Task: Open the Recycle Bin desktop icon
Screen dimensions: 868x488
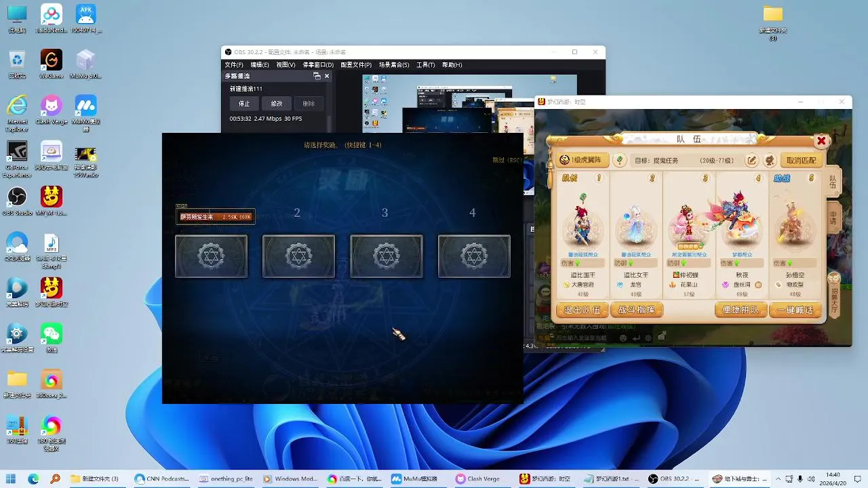Action: (17, 64)
